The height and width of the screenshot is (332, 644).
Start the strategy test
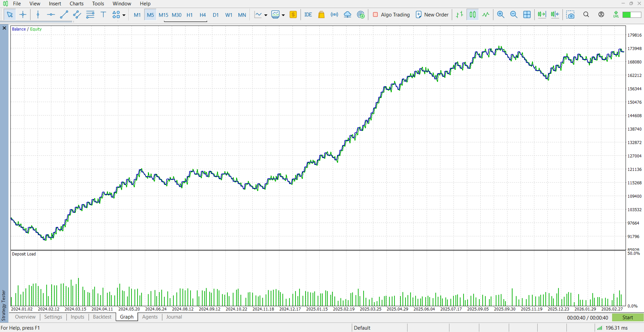pos(628,318)
